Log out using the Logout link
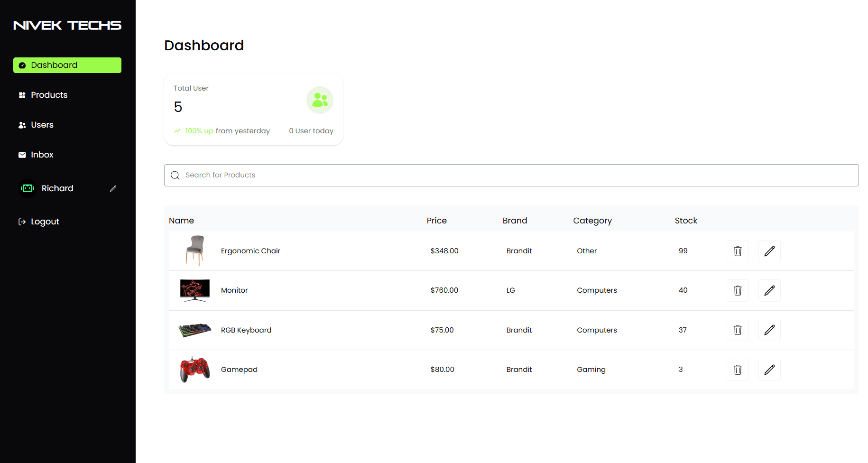 tap(45, 222)
